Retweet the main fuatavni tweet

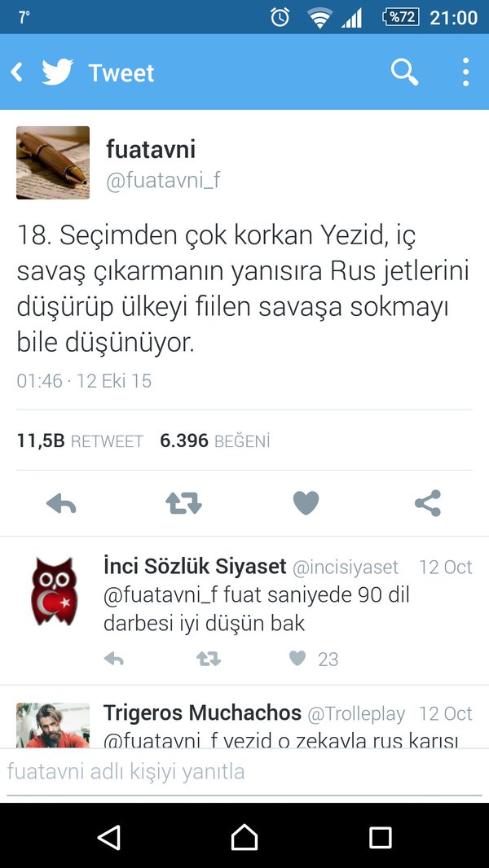point(184,503)
